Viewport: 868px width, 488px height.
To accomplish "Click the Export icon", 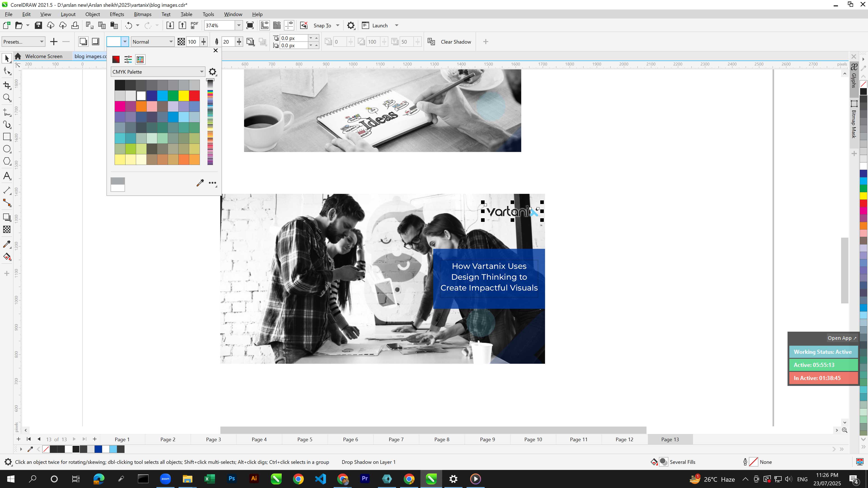I will pos(182,25).
